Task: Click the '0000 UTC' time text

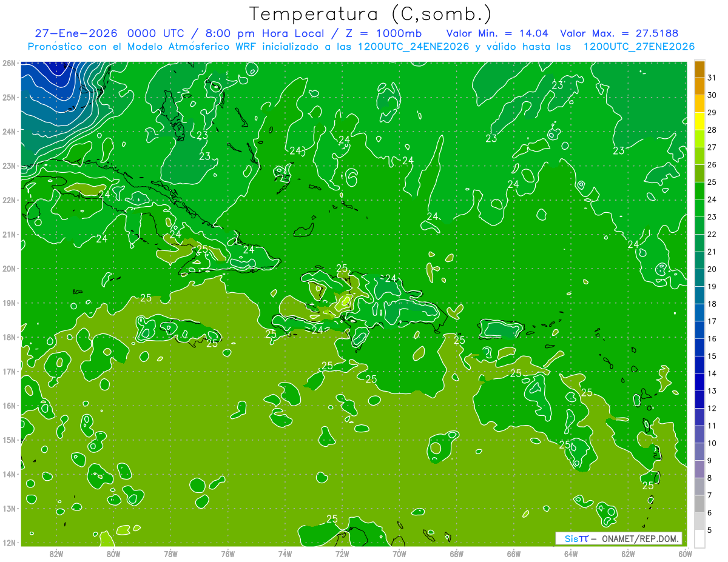Action: (155, 33)
